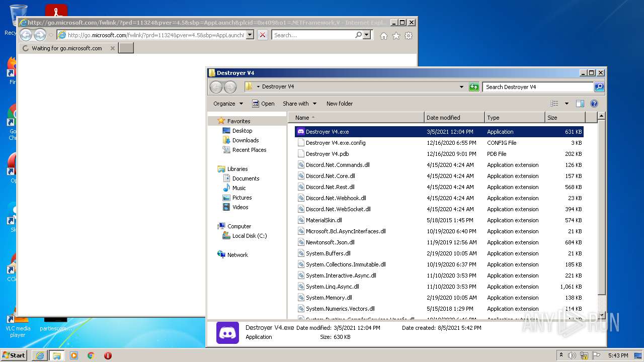Click the Explorer back navigation arrow
The height and width of the screenshot is (362, 644).
point(216,87)
